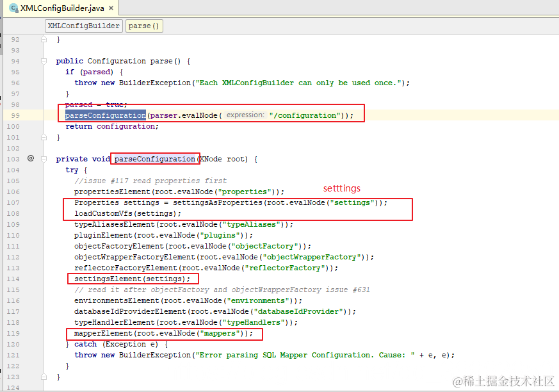Click line number 107 in gutter
This screenshot has height=392, width=559.
point(13,202)
